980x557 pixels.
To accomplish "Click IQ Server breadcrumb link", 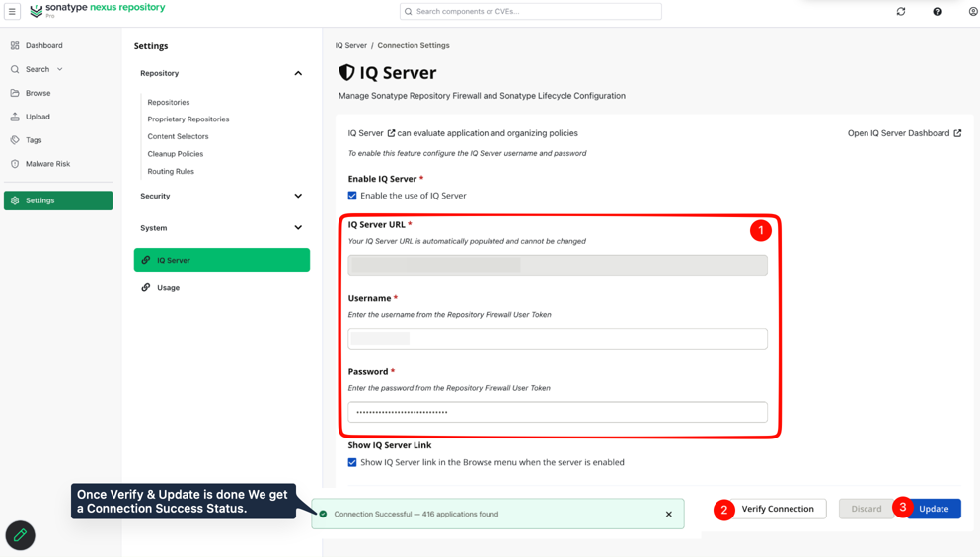I will (351, 45).
